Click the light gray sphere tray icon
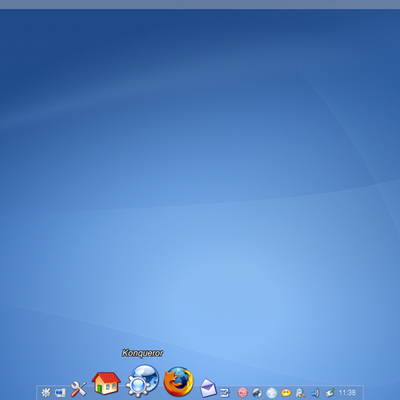Screen dimensions: 400x400 272,393
